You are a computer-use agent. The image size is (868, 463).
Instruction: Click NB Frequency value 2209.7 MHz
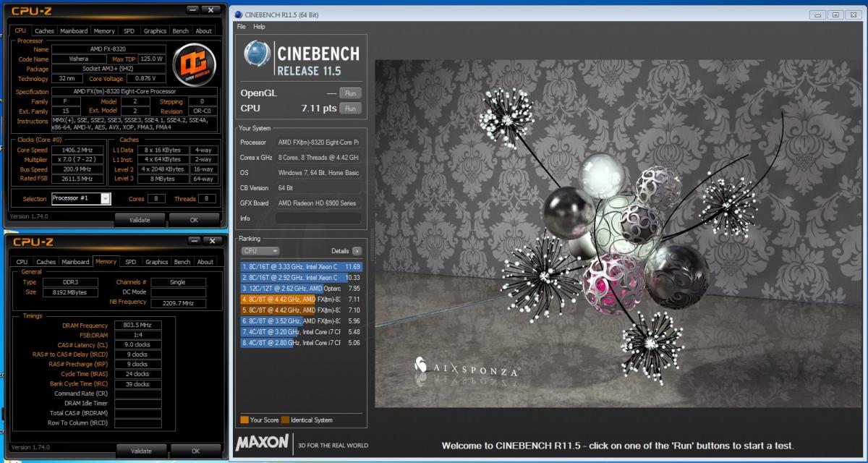coord(179,303)
